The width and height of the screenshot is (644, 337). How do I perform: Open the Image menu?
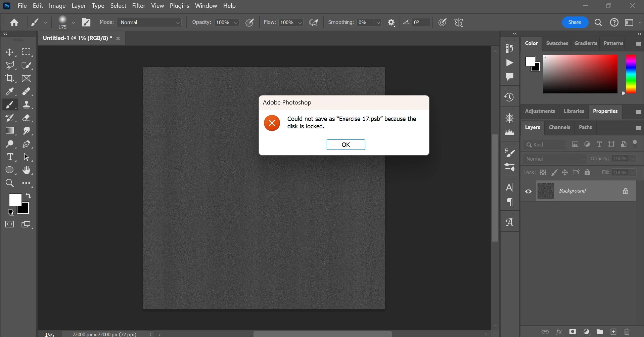(x=57, y=6)
